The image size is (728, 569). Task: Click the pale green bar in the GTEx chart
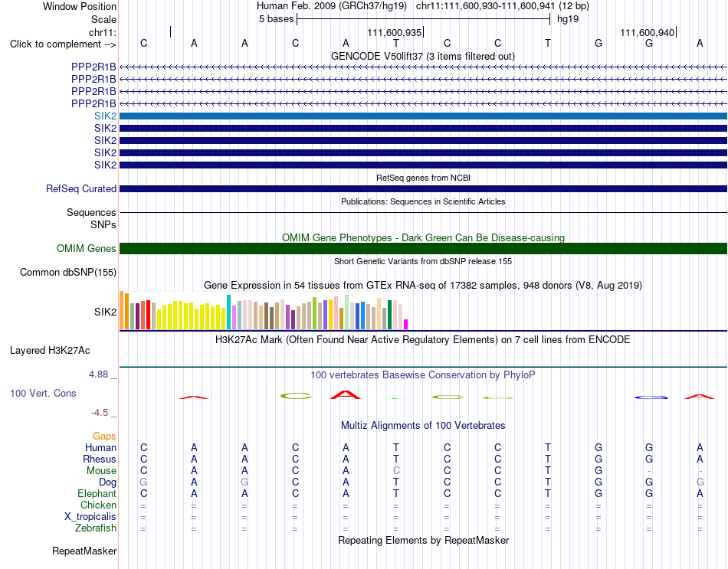point(346,312)
